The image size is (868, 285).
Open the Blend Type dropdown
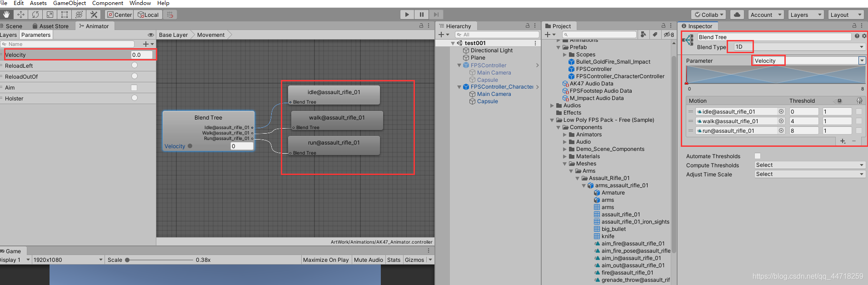[x=799, y=47]
